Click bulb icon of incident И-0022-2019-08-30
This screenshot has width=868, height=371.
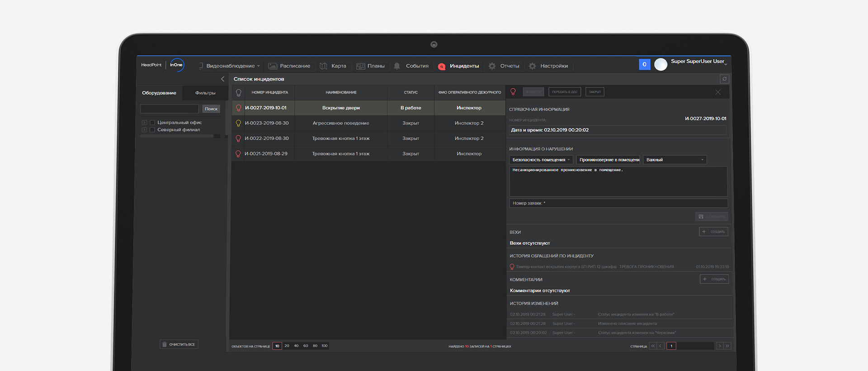(239, 138)
